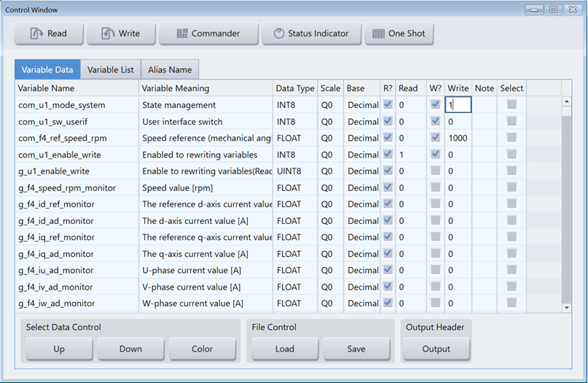Minimize the Control Window
The image size is (588, 383).
[534, 9]
